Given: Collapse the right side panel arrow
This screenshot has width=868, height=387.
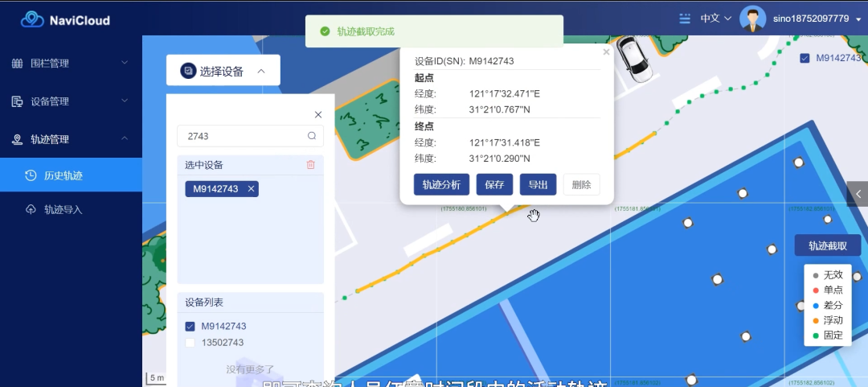Looking at the screenshot, I should coord(858,194).
